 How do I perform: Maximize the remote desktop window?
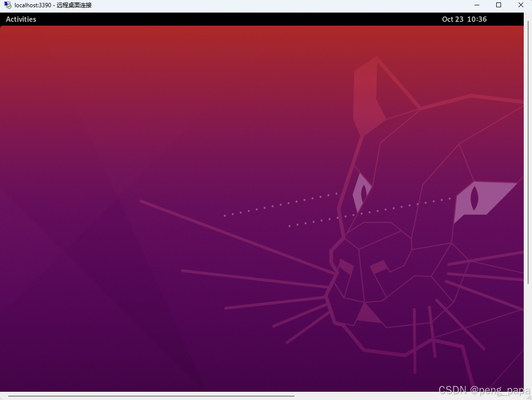tap(499, 5)
